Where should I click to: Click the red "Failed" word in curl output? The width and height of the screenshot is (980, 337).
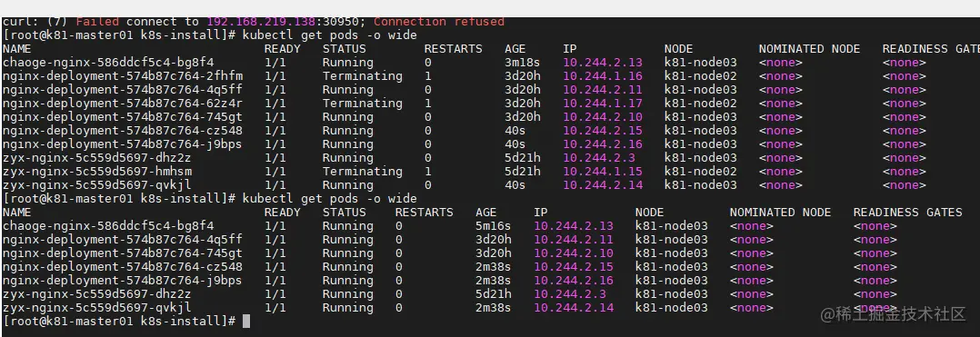coord(97,22)
